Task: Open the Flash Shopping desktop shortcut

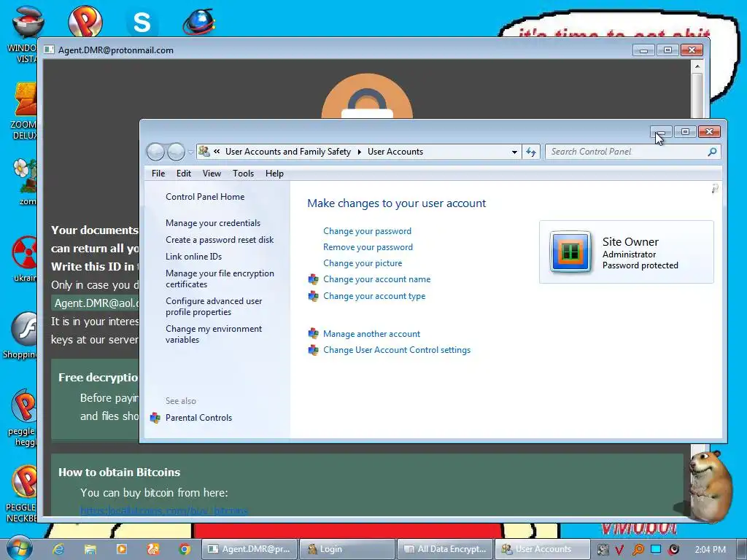Action: pyautogui.click(x=23, y=335)
